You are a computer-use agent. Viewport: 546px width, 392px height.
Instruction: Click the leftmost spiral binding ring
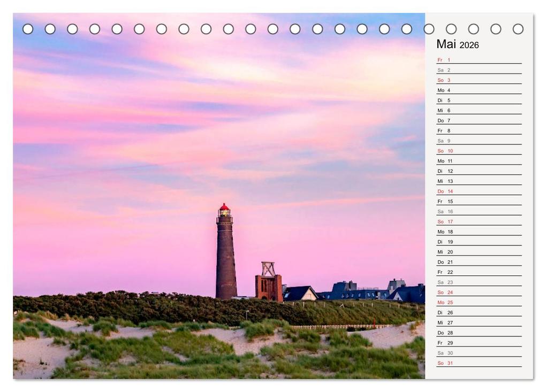(27, 29)
